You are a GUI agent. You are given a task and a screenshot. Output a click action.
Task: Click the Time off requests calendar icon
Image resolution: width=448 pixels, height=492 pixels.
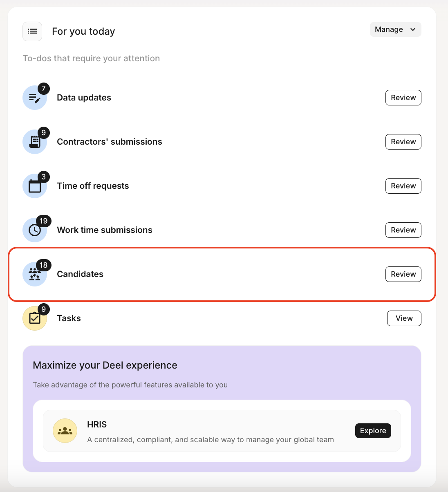tap(35, 186)
